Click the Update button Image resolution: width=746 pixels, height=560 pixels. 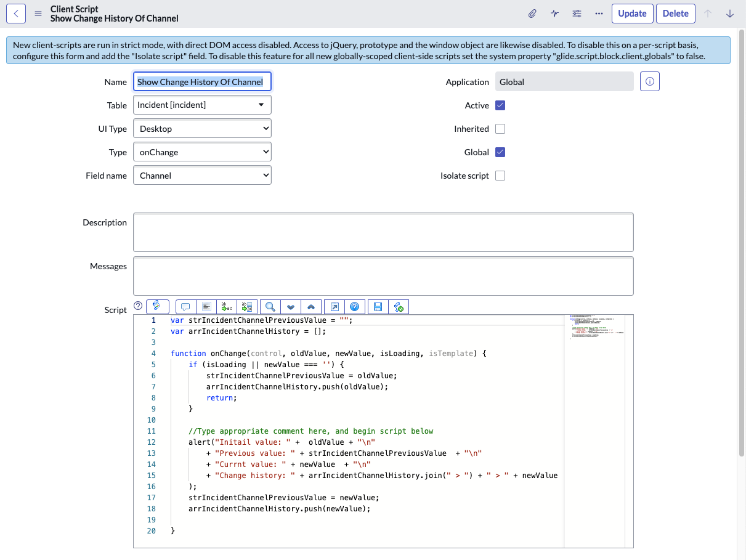pos(632,13)
